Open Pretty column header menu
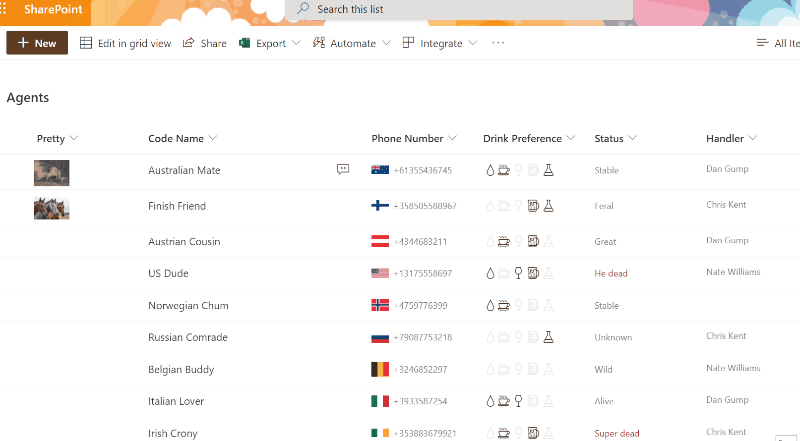The image size is (800, 441). point(58,138)
